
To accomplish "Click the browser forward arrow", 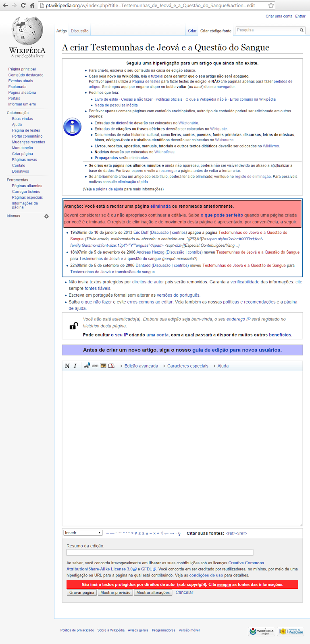I will [x=15, y=5].
